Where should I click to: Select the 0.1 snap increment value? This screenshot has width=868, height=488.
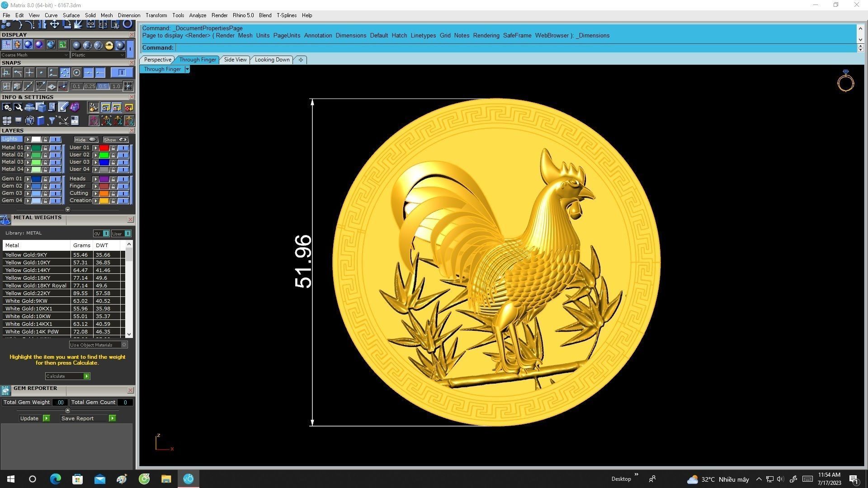pos(76,86)
